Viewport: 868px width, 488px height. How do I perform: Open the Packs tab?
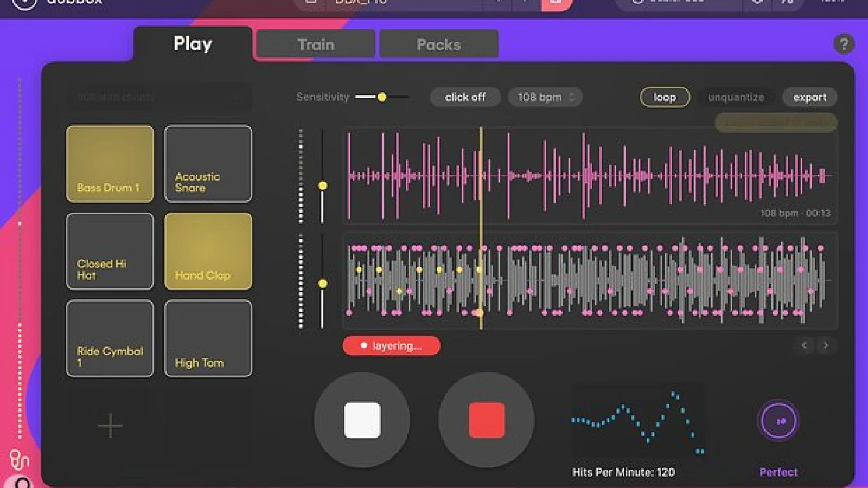pos(438,44)
